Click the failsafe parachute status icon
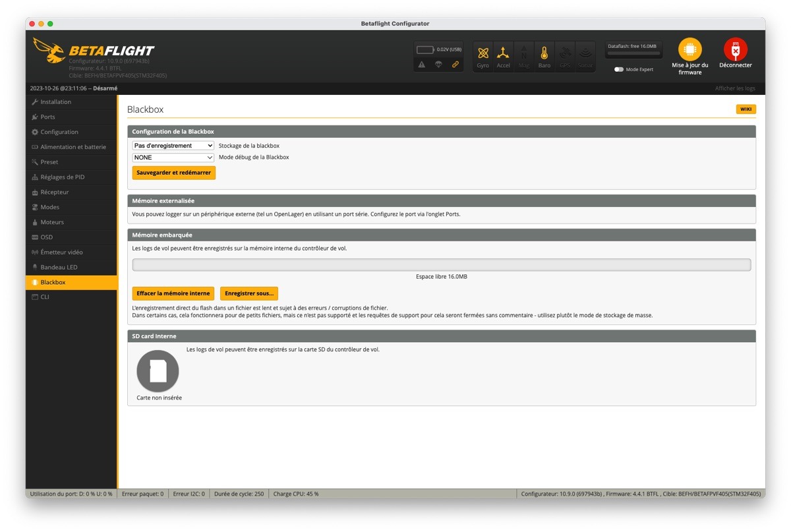This screenshot has height=532, width=791. point(438,64)
